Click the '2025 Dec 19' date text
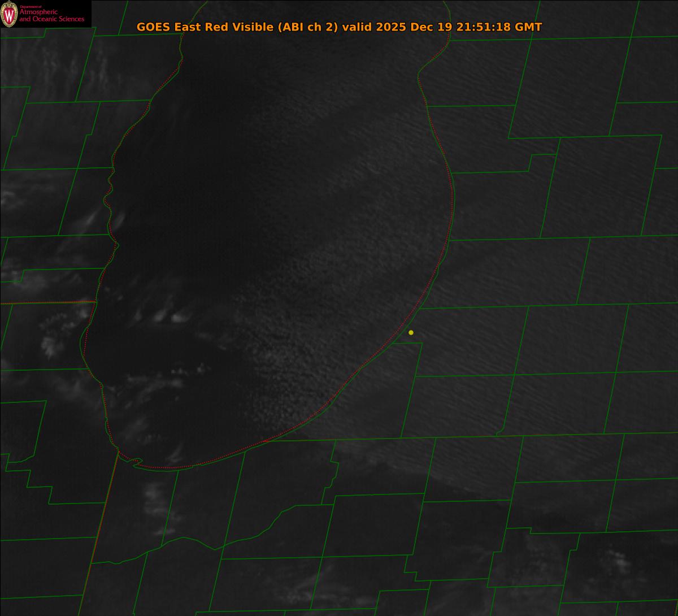Viewport: 678px width, 616px height. coord(414,27)
